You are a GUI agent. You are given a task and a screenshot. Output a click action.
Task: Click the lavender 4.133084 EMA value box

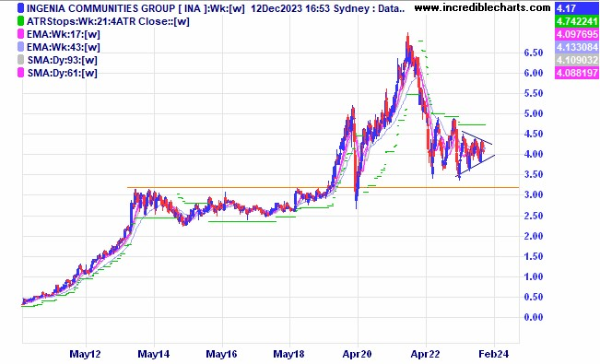(x=576, y=47)
